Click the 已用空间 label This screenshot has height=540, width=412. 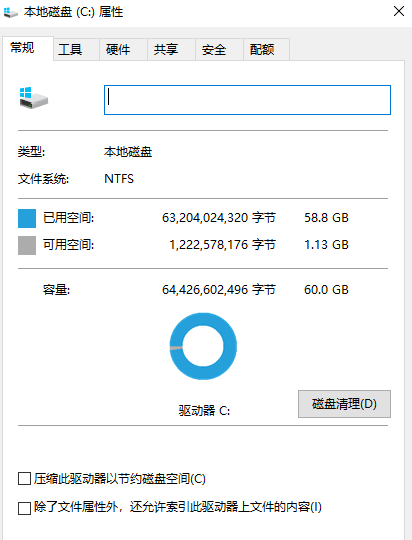[x=68, y=218]
